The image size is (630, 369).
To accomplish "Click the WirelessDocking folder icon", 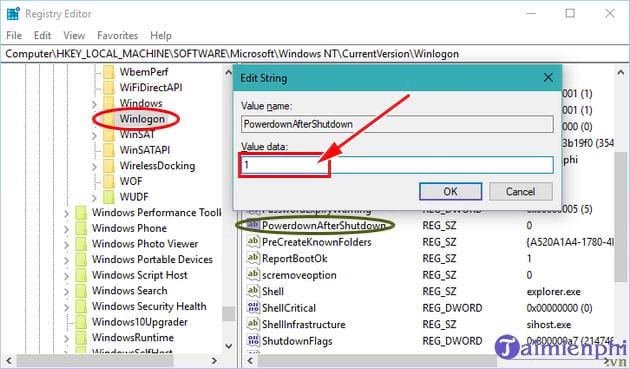I will click(108, 166).
